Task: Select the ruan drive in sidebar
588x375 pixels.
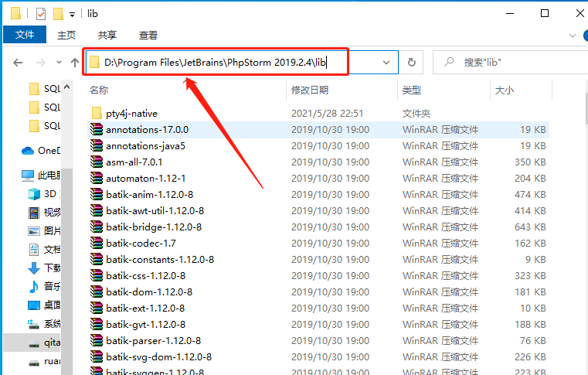Action: coord(44,361)
